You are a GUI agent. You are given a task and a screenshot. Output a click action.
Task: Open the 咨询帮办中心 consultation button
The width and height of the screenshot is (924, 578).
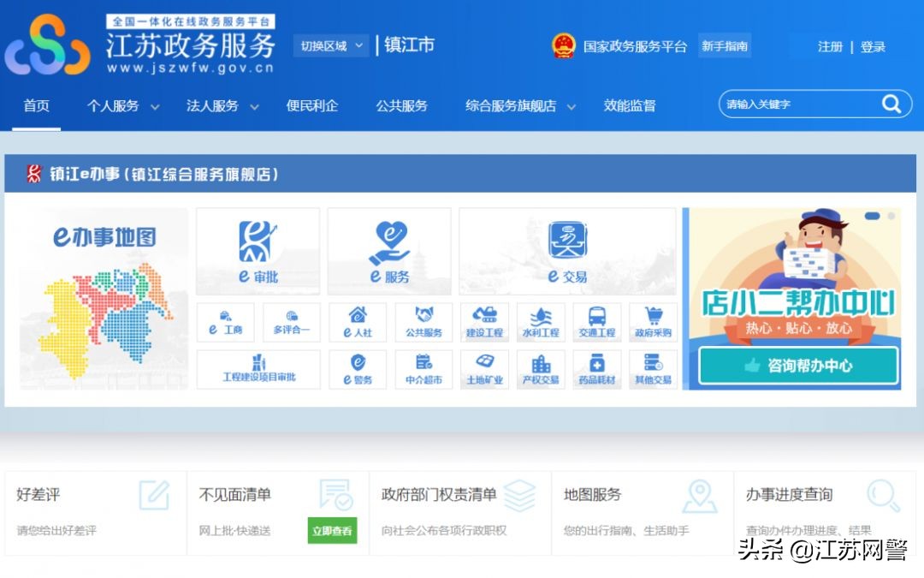797,366
